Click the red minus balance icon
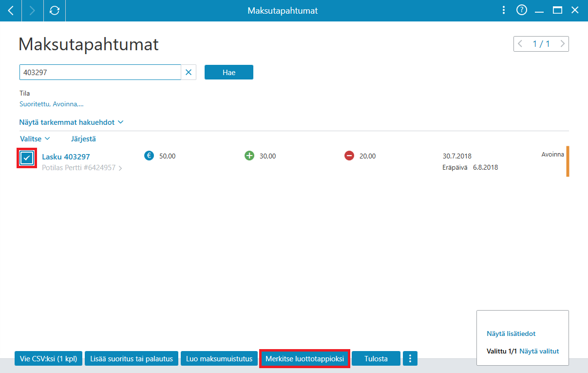The height and width of the screenshot is (373, 588). click(x=349, y=156)
